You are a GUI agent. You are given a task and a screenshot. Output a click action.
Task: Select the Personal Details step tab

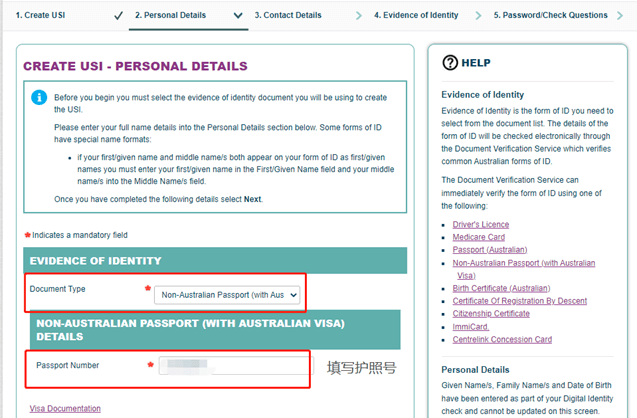point(170,15)
